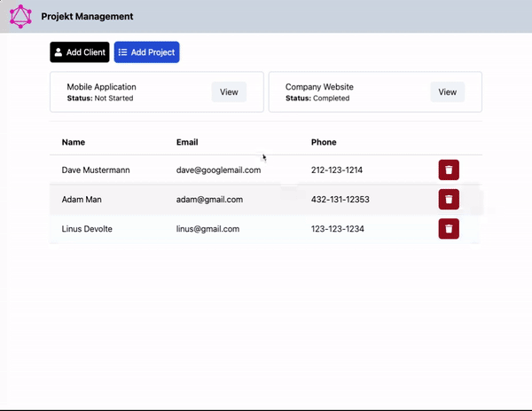
Task: Click the Email column header
Action: point(187,142)
